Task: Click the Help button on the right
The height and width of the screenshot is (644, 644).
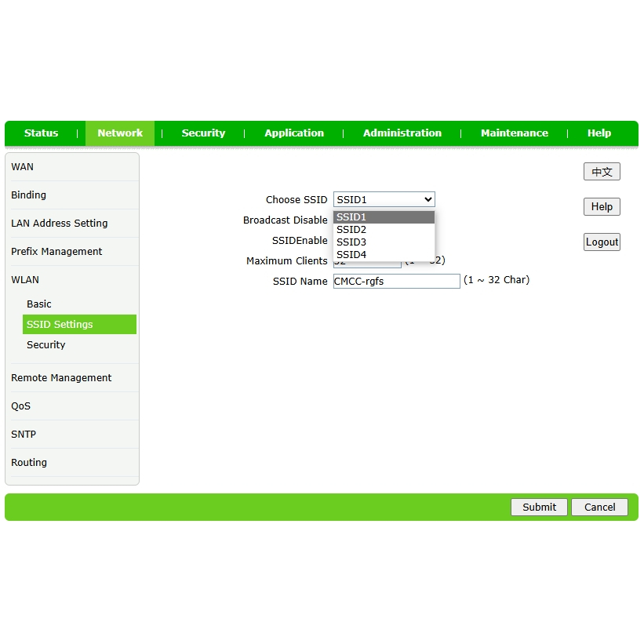Action: coord(602,207)
